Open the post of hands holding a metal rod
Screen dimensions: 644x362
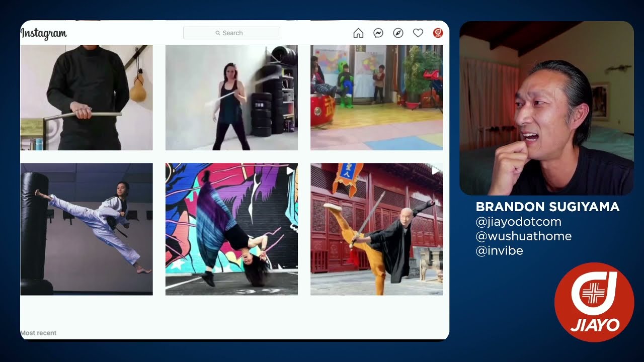87,98
